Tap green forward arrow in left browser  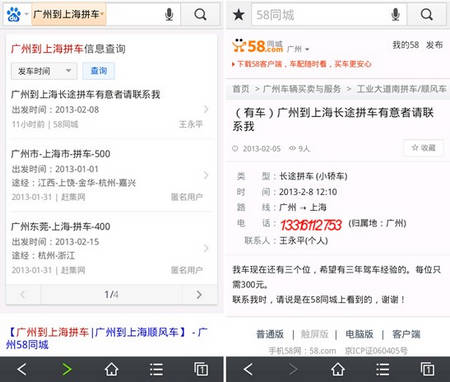[67, 369]
